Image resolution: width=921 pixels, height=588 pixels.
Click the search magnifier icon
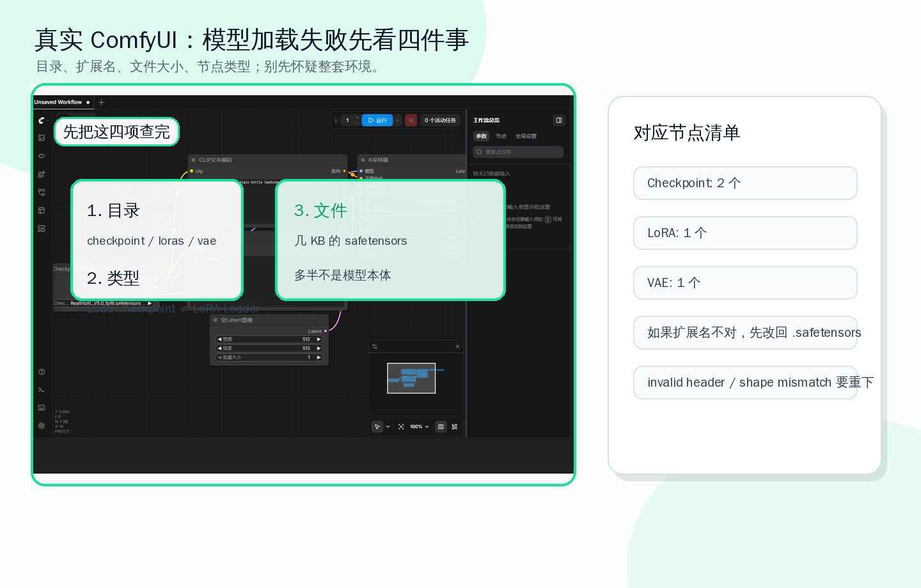tap(479, 152)
